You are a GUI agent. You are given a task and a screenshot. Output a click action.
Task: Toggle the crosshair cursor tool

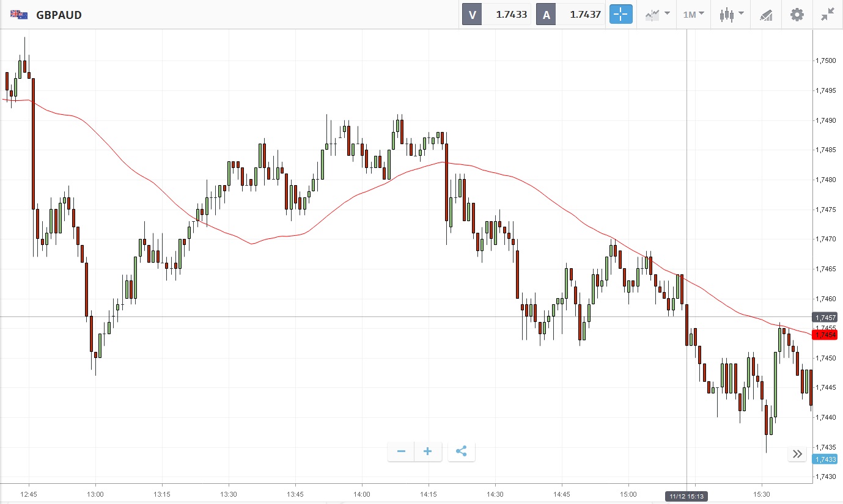620,15
